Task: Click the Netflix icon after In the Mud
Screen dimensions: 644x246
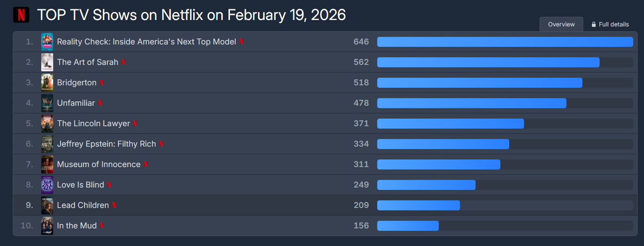Action: click(102, 226)
